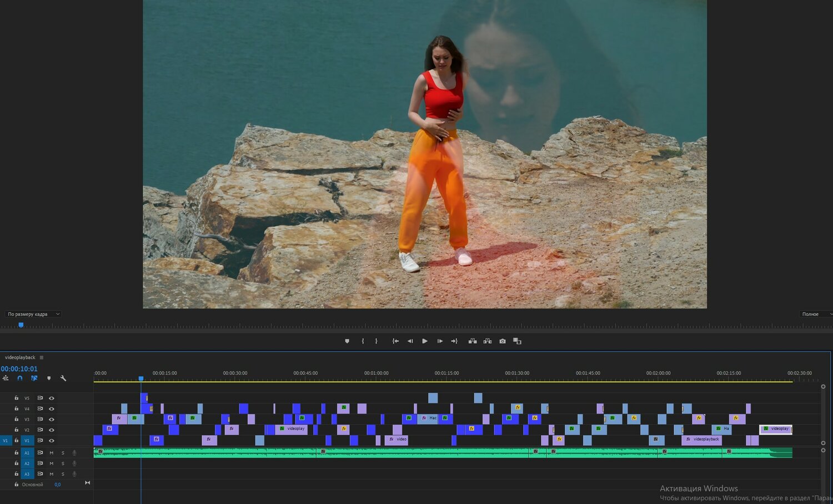Click the timecode 00:00:10:01 field
This screenshot has width=833, height=504.
pos(19,369)
